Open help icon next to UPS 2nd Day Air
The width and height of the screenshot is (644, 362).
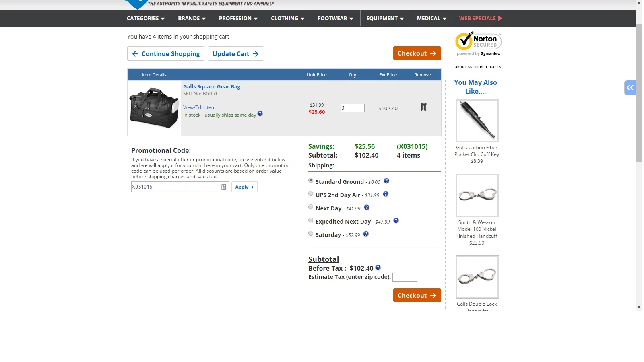tap(386, 194)
